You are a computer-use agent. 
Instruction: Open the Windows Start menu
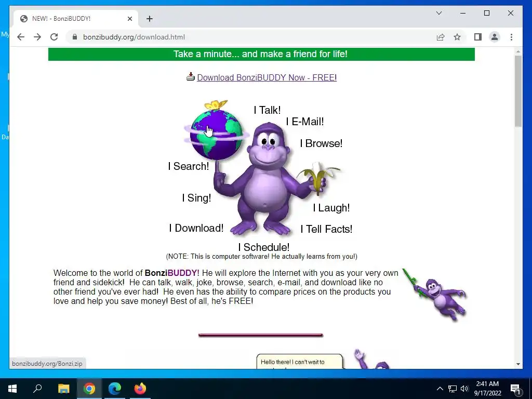[x=12, y=389]
